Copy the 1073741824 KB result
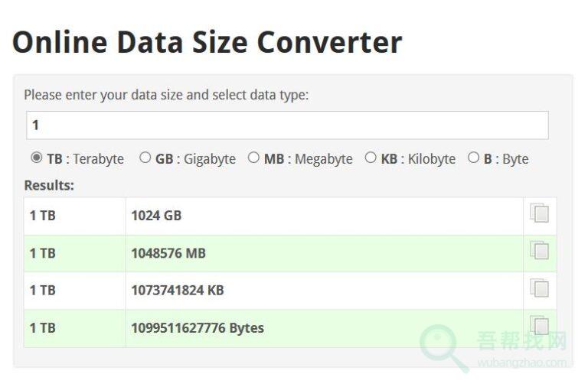Viewport: 588px width, 387px height. click(540, 289)
